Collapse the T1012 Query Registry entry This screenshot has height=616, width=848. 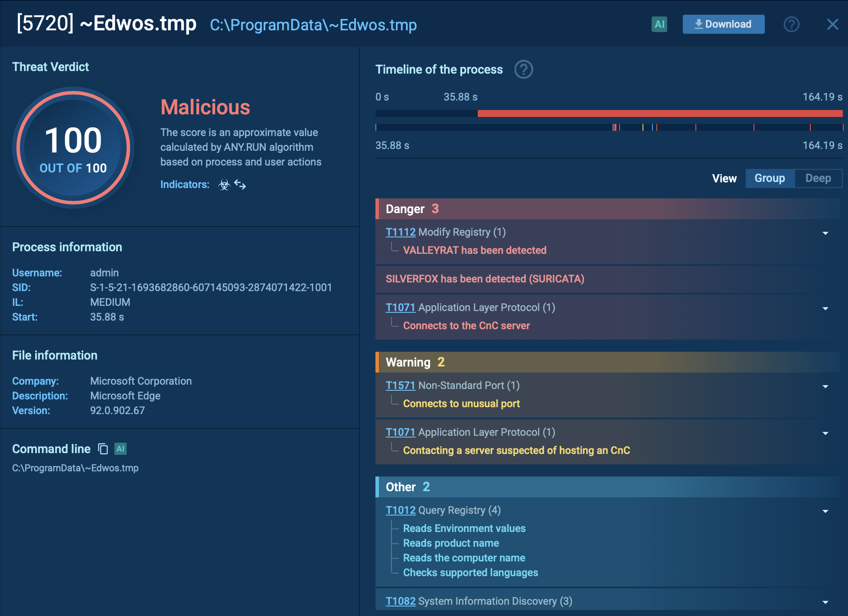click(x=825, y=511)
